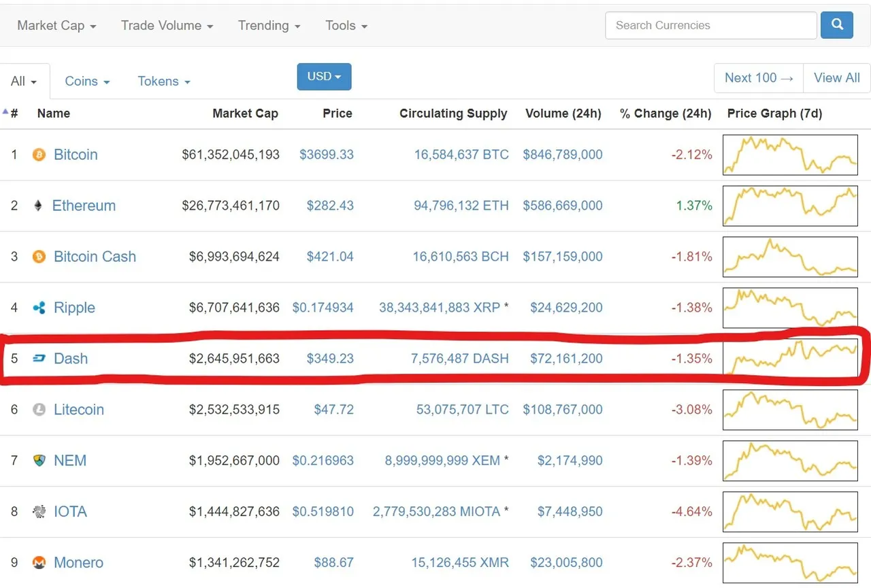Screen dimensions: 871x588
Task: Sort by the Price column header
Action: coord(338,114)
